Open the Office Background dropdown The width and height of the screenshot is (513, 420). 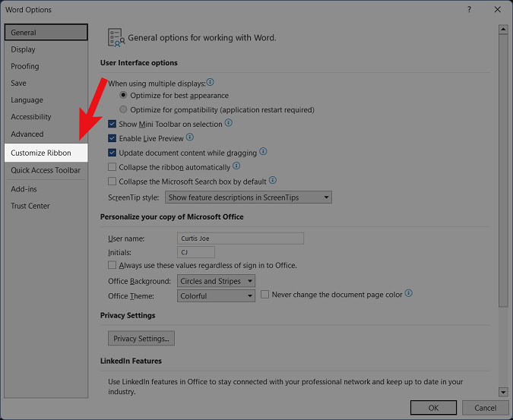216,281
